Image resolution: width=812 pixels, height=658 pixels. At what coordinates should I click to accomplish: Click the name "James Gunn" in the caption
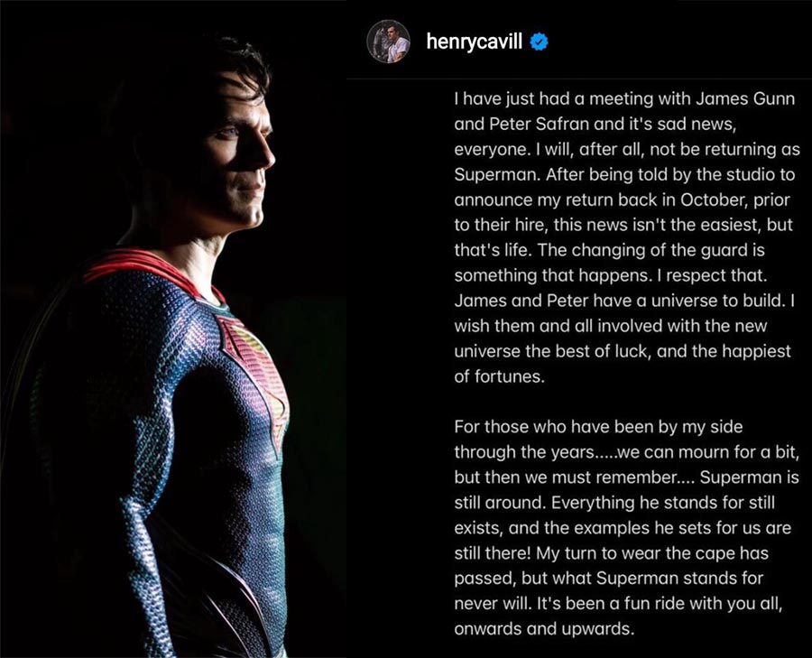(x=729, y=98)
